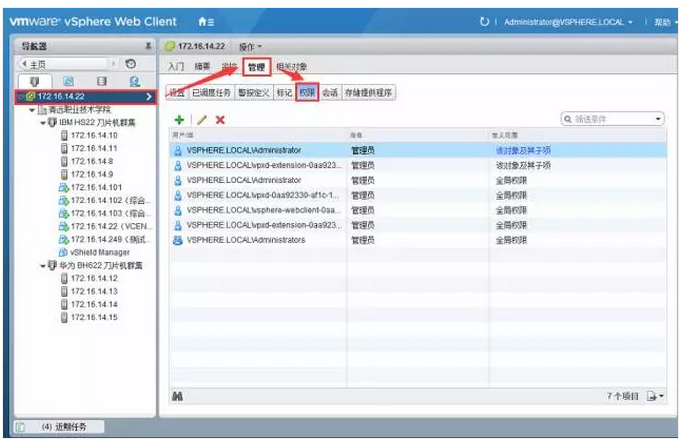Click VM icon next to 172.16.14.101
The width and height of the screenshot is (683, 445).
tap(64, 188)
